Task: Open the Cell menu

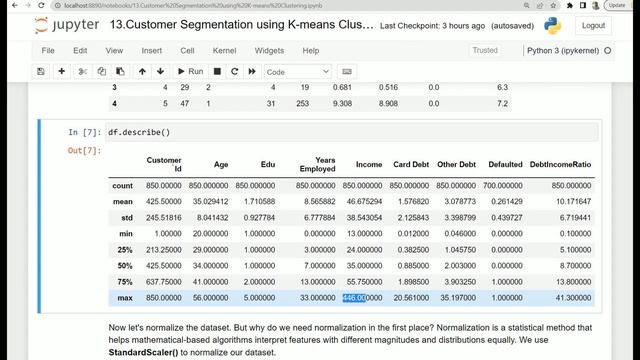Action: pos(187,51)
